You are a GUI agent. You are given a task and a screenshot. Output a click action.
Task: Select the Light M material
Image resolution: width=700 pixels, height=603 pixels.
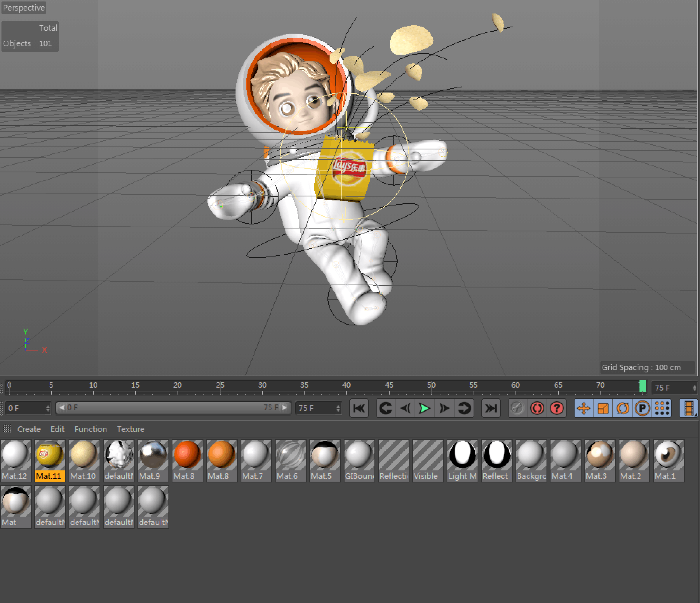pyautogui.click(x=462, y=461)
